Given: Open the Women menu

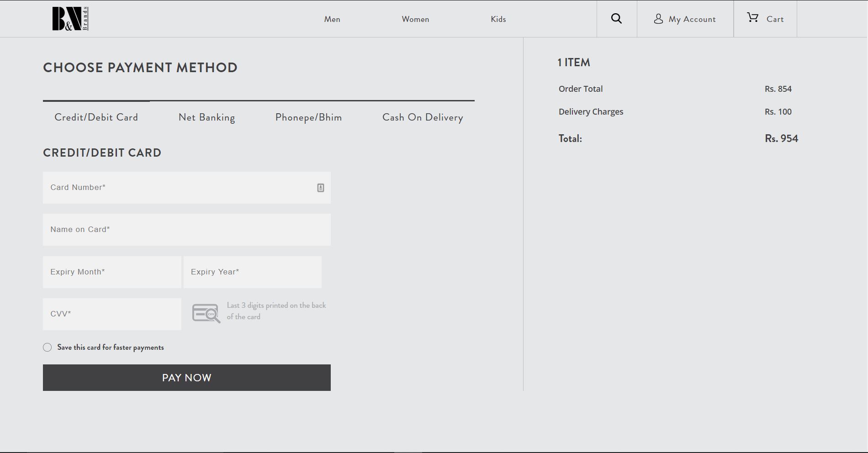Looking at the screenshot, I should pyautogui.click(x=415, y=19).
